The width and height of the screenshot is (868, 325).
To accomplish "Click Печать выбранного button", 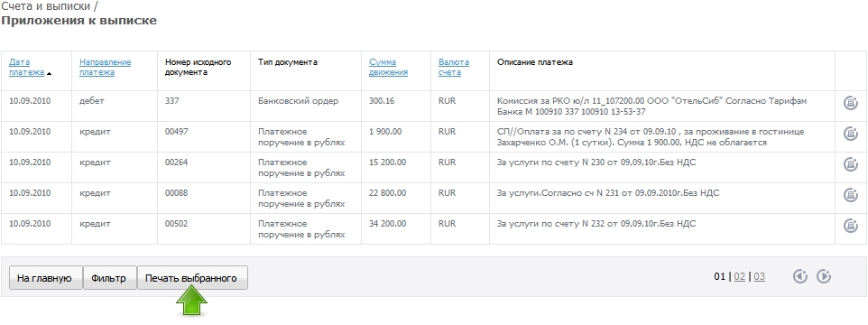I will tap(192, 278).
